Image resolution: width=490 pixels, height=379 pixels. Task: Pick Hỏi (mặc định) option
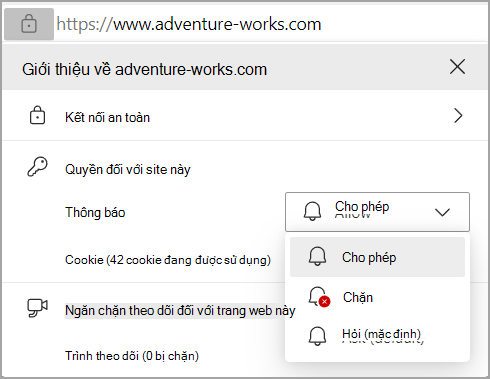point(377,335)
